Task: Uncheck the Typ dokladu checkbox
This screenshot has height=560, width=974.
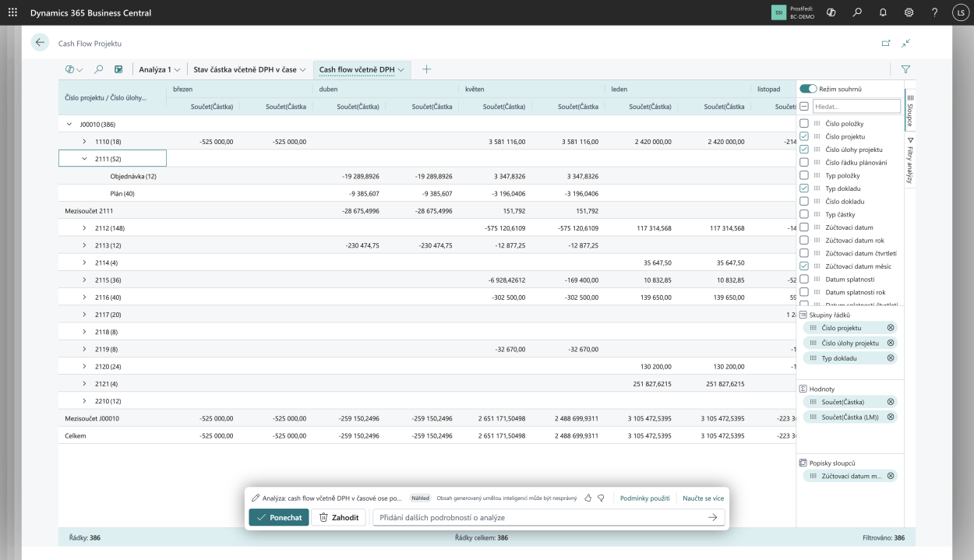Action: click(804, 188)
